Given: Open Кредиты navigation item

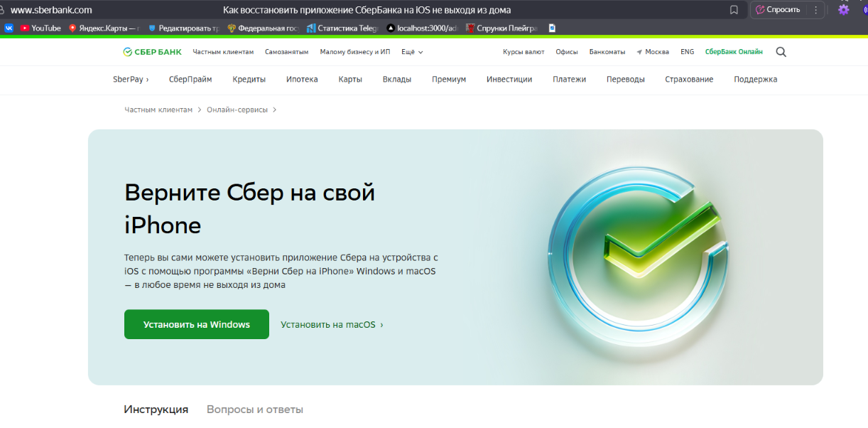Looking at the screenshot, I should [249, 80].
